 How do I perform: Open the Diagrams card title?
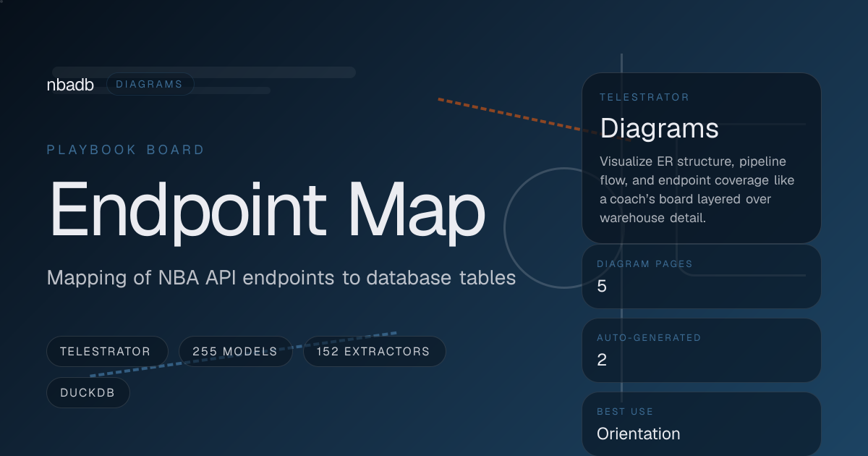659,129
